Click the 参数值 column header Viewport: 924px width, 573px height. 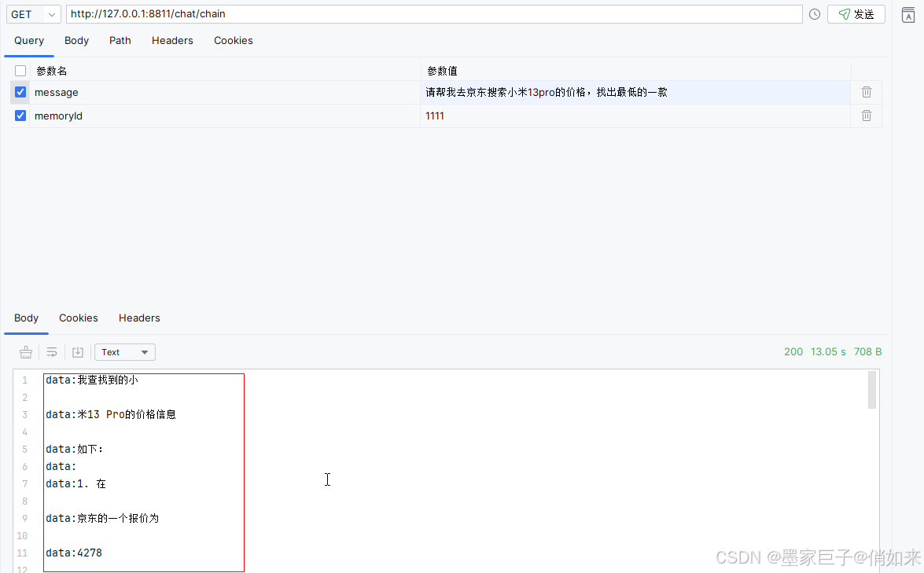click(x=442, y=72)
